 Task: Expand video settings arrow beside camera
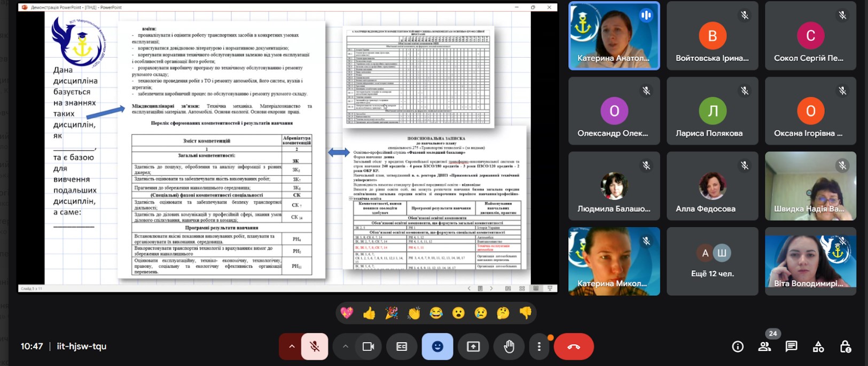(x=346, y=347)
